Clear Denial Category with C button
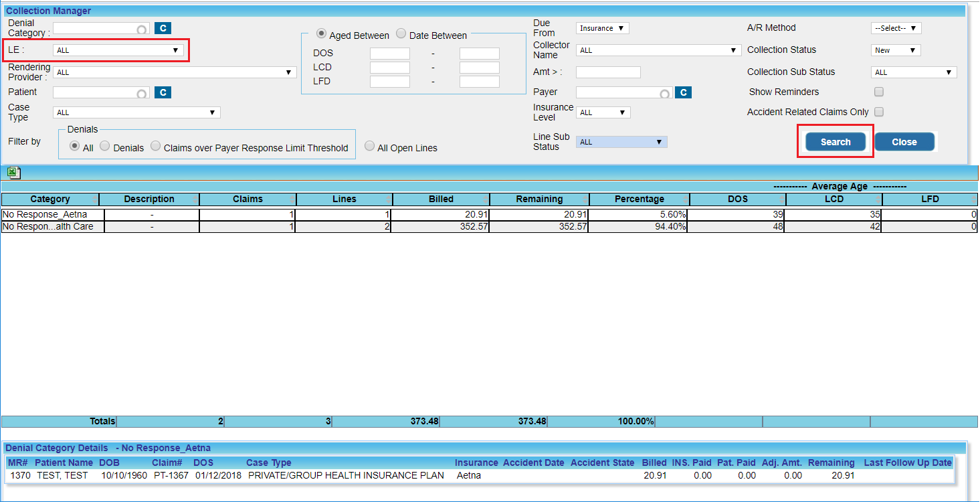 (163, 28)
